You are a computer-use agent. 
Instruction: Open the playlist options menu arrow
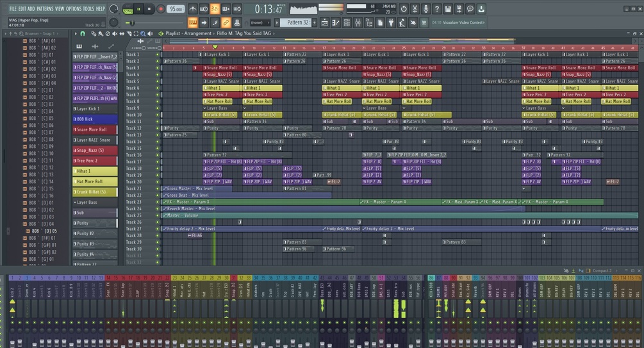click(x=75, y=34)
